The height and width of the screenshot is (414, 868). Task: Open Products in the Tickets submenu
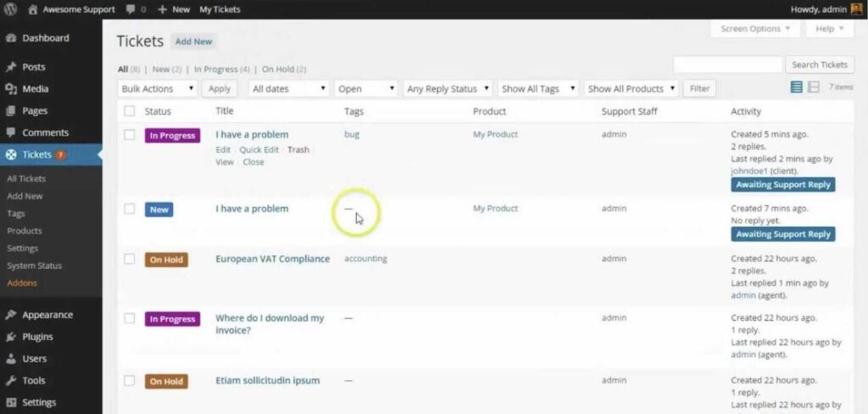[24, 231]
